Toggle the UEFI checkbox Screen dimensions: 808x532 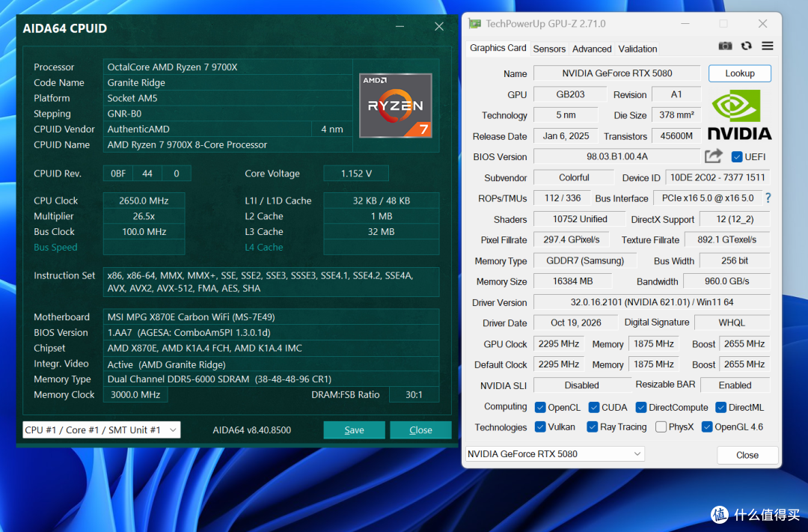(737, 156)
